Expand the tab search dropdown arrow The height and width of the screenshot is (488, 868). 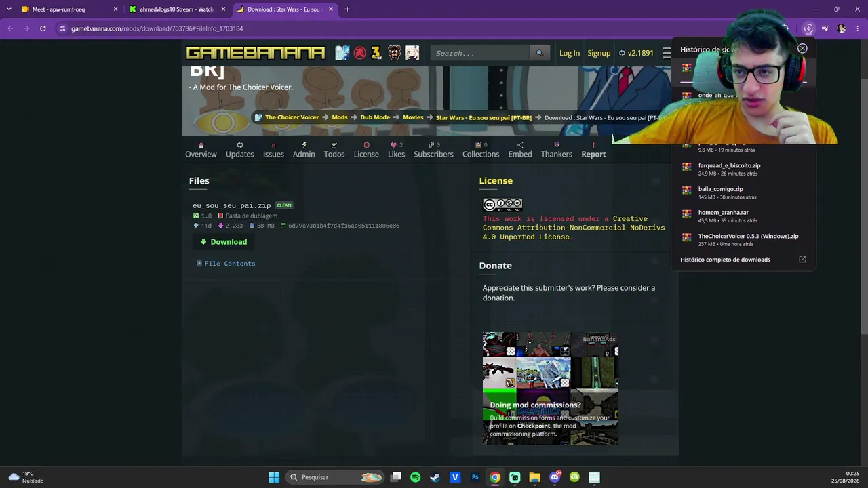[8, 9]
